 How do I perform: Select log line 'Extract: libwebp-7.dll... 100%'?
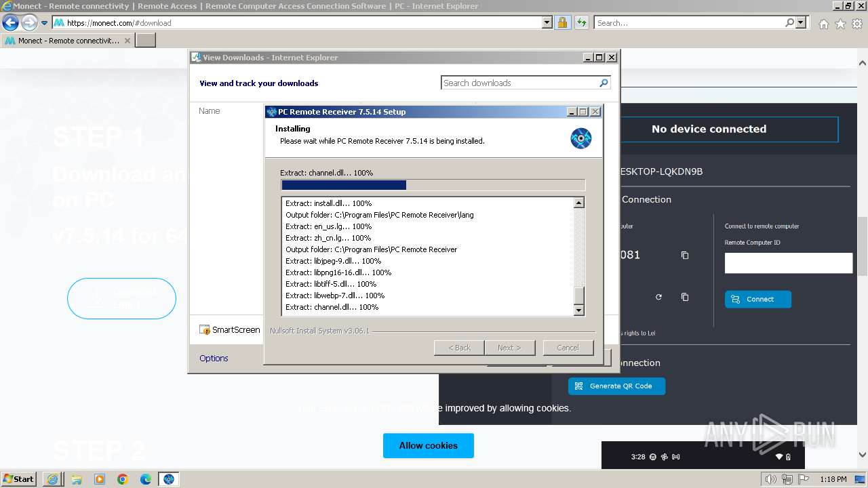(335, 296)
